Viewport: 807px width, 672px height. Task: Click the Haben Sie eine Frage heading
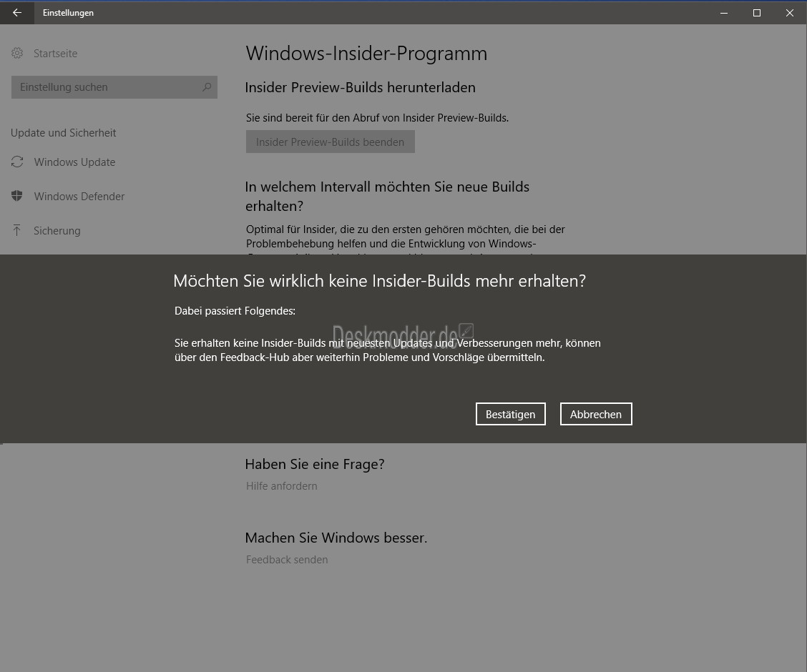315,464
